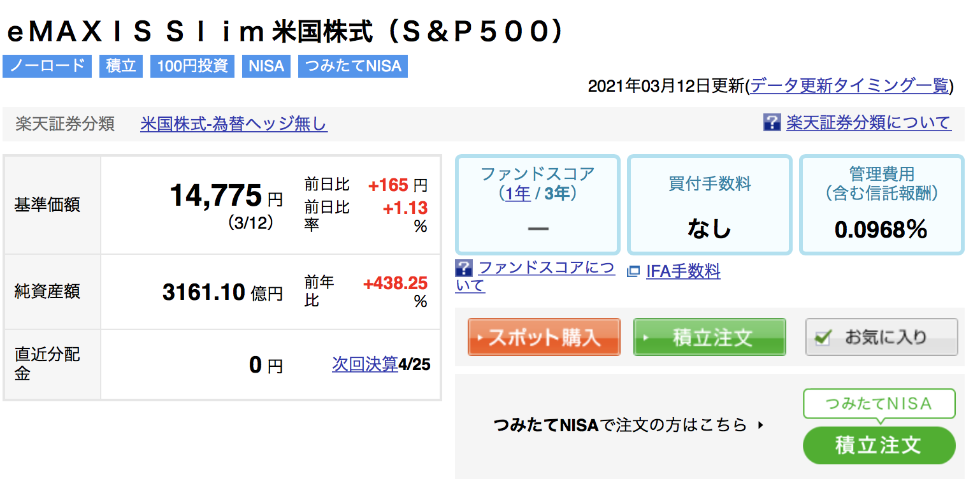Click the question mark icon next to ファンドスコアについて
Image resolution: width=980 pixels, height=479 pixels.
(x=464, y=268)
